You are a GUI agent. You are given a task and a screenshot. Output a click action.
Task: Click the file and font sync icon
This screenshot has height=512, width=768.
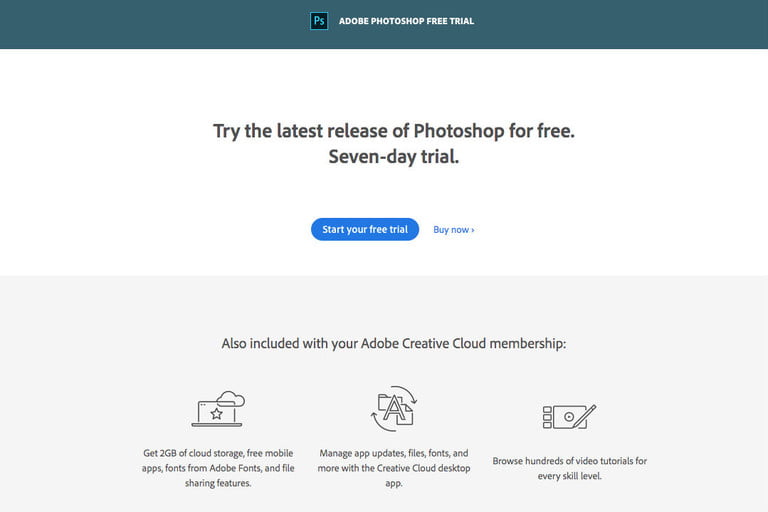[394, 409]
